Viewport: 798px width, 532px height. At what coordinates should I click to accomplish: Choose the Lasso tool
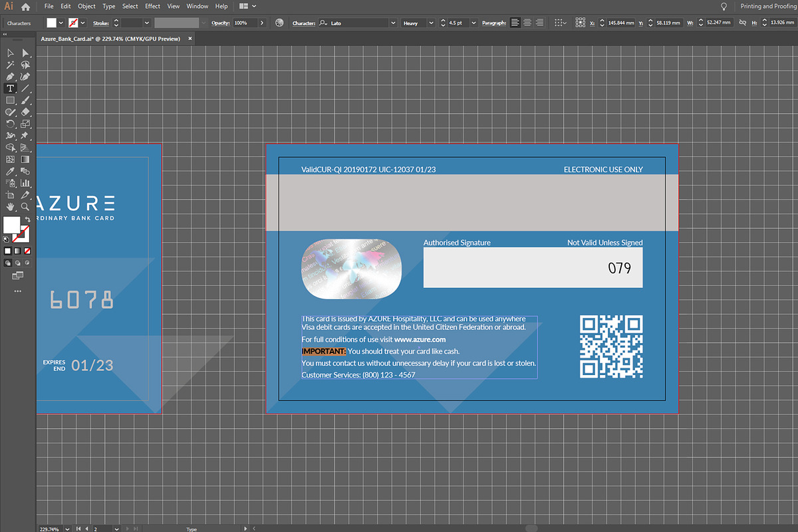[x=25, y=65]
